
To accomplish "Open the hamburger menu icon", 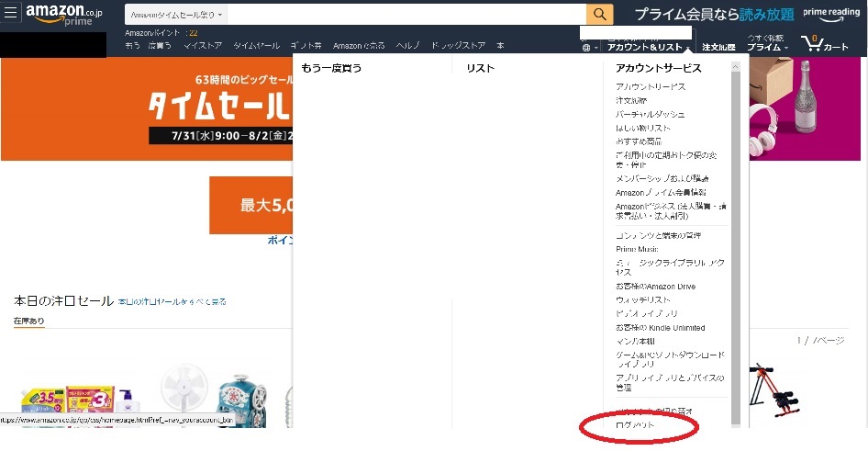I will point(10,12).
